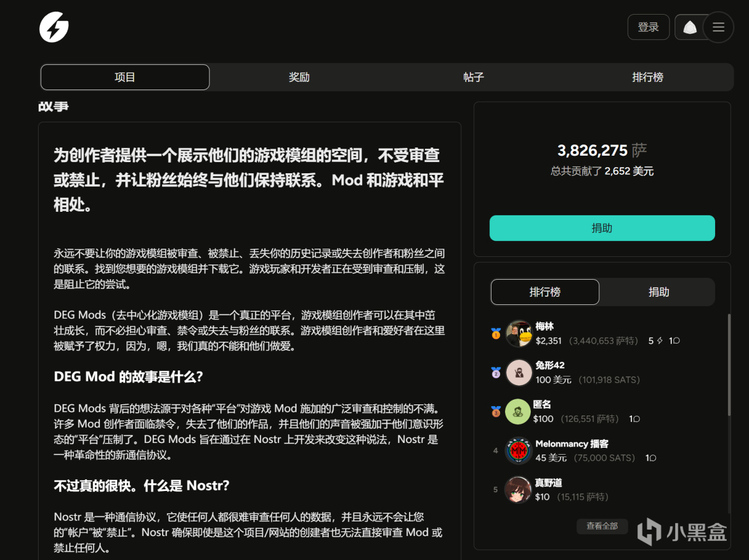
Task: Click the comment bubble icon in 梅林's row
Action: tap(676, 341)
